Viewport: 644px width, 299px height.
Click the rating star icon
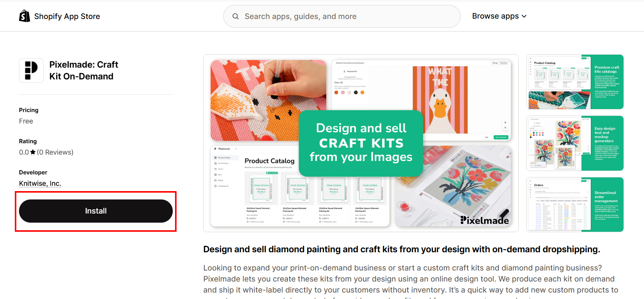33,152
